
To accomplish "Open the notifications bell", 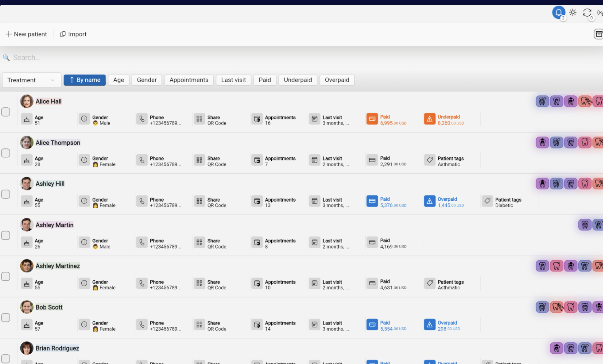I will pos(558,12).
